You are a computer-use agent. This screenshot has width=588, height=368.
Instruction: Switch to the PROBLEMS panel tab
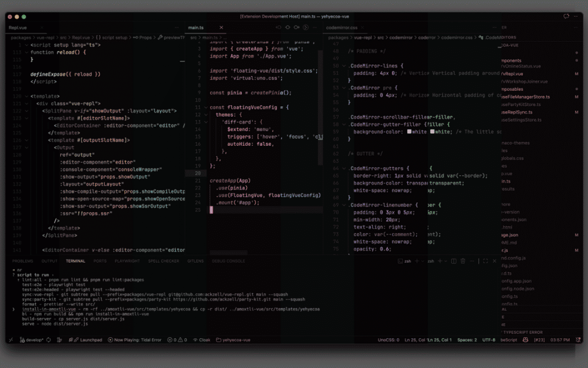[23, 261]
